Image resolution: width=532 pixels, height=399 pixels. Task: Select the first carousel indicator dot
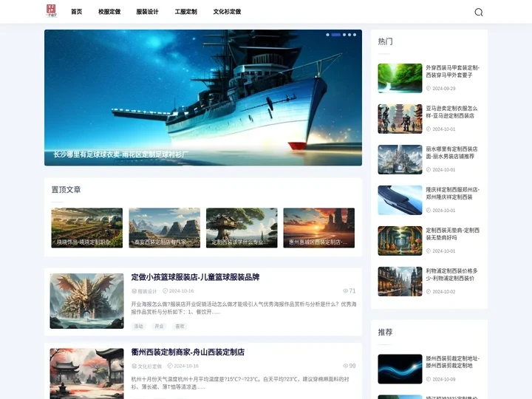tap(327, 35)
